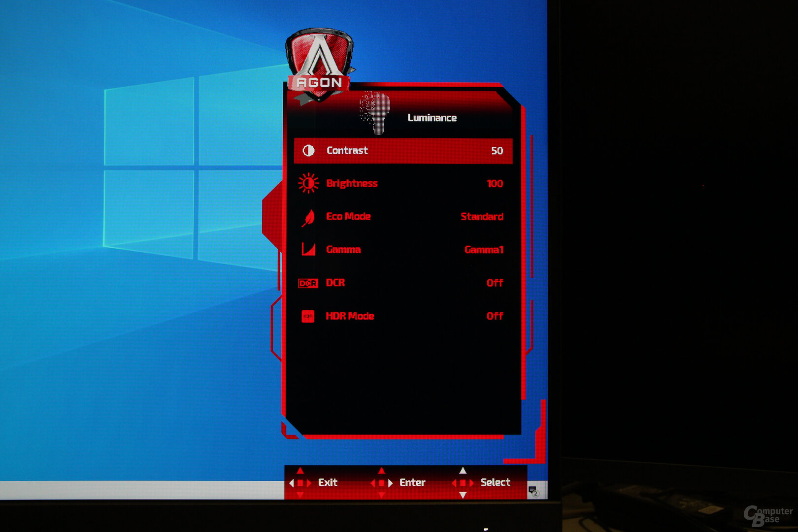Screen dimensions: 798x532
Task: Click the Luminance head icon
Action: [375, 112]
